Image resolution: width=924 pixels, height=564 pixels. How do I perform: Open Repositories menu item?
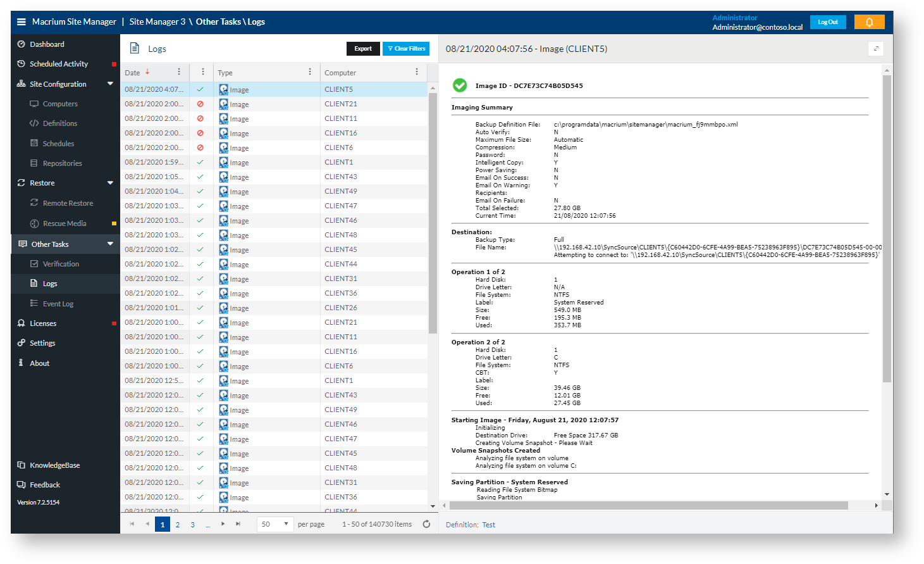[63, 163]
